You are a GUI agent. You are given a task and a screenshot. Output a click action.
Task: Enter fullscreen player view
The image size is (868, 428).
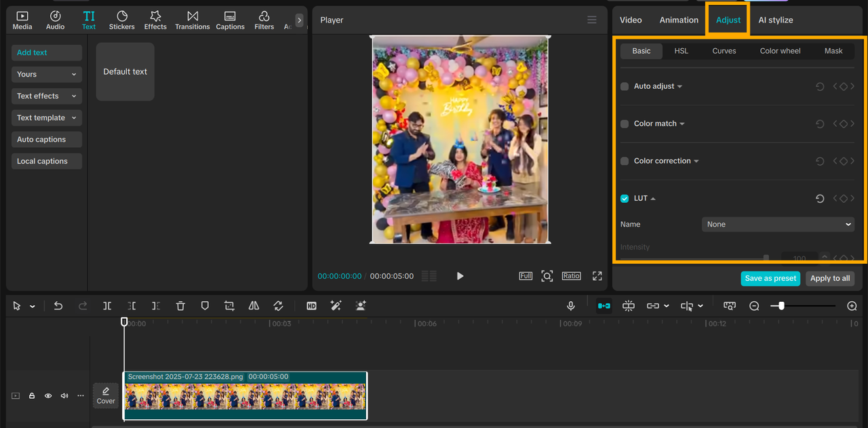click(x=597, y=276)
